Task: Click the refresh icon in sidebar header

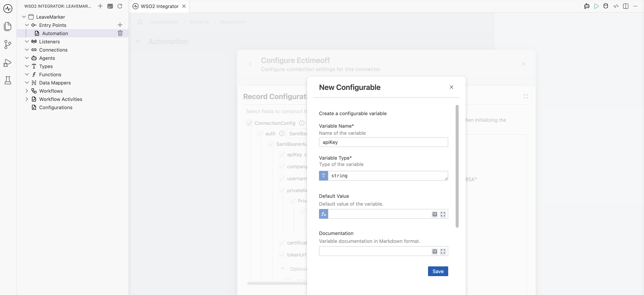Action: click(120, 6)
